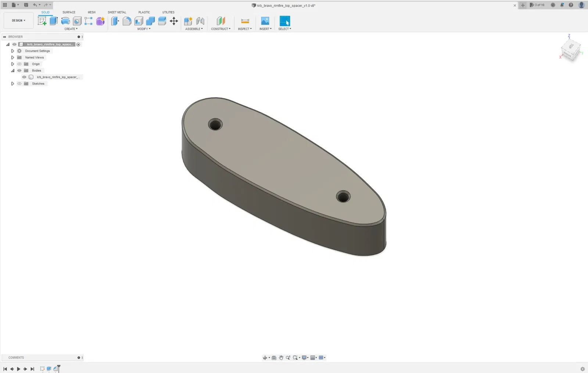Select the Revolve tool
Image resolution: width=588 pixels, height=373 pixels.
pyautogui.click(x=65, y=21)
